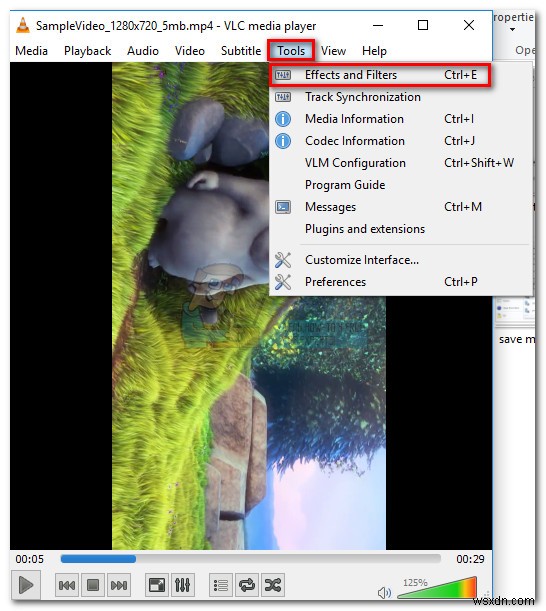Jump to previous media track
The width and height of the screenshot is (546, 611).
click(67, 585)
